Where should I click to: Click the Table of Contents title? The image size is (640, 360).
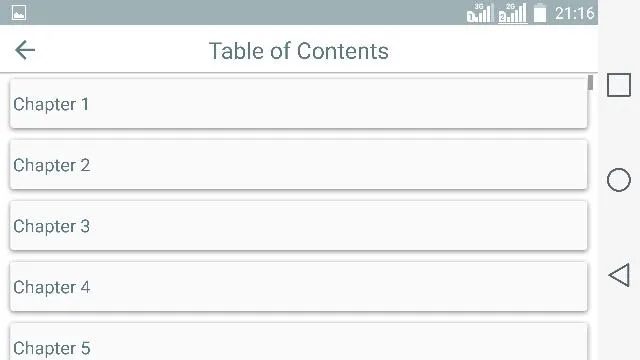[298, 51]
